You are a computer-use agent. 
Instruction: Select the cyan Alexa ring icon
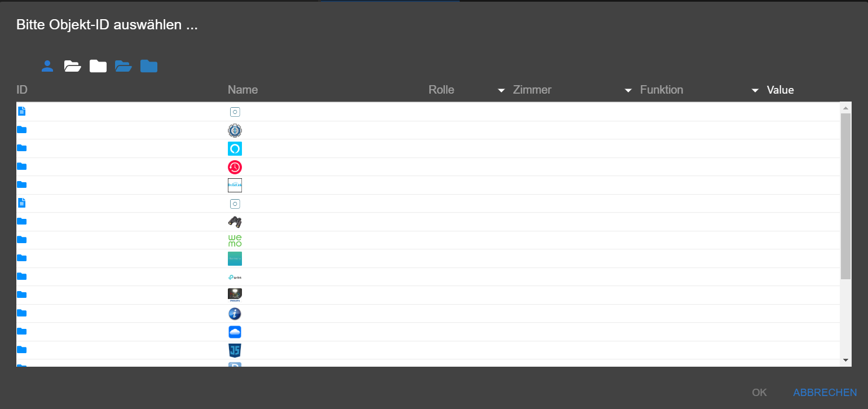[x=235, y=149]
